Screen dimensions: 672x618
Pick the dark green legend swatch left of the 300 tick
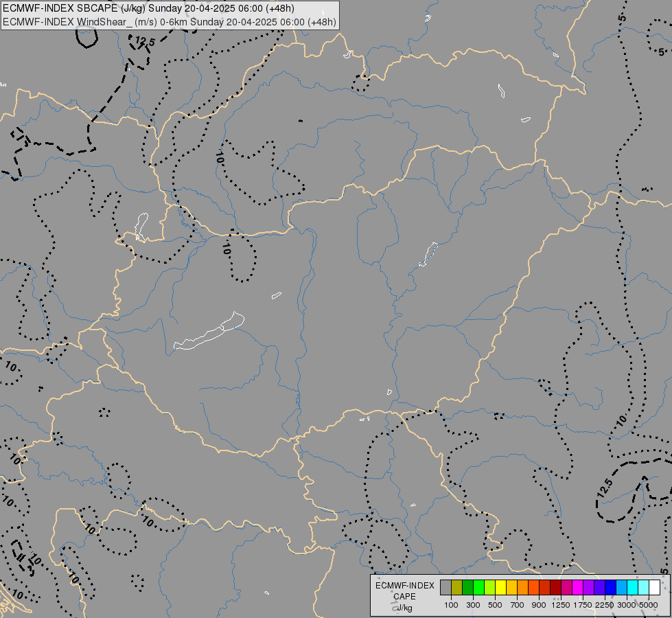467,587
